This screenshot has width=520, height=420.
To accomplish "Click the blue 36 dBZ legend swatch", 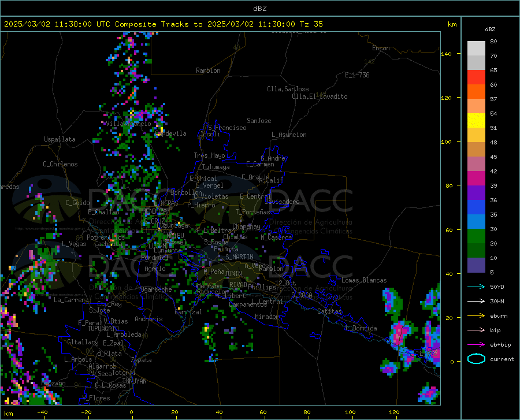I will coord(476,207).
